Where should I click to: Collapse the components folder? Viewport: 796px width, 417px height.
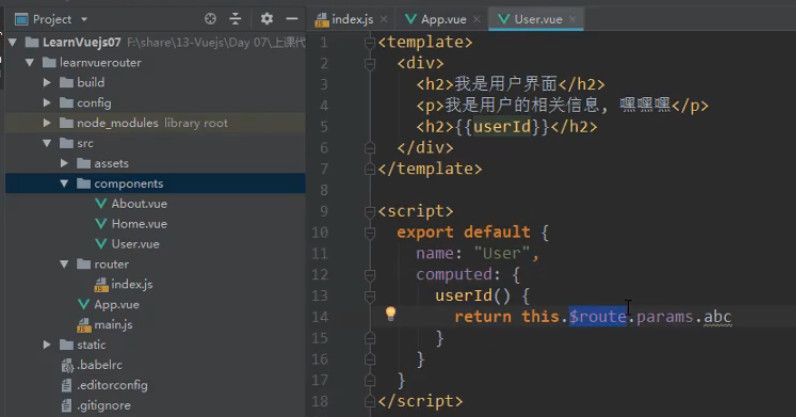click(x=64, y=183)
